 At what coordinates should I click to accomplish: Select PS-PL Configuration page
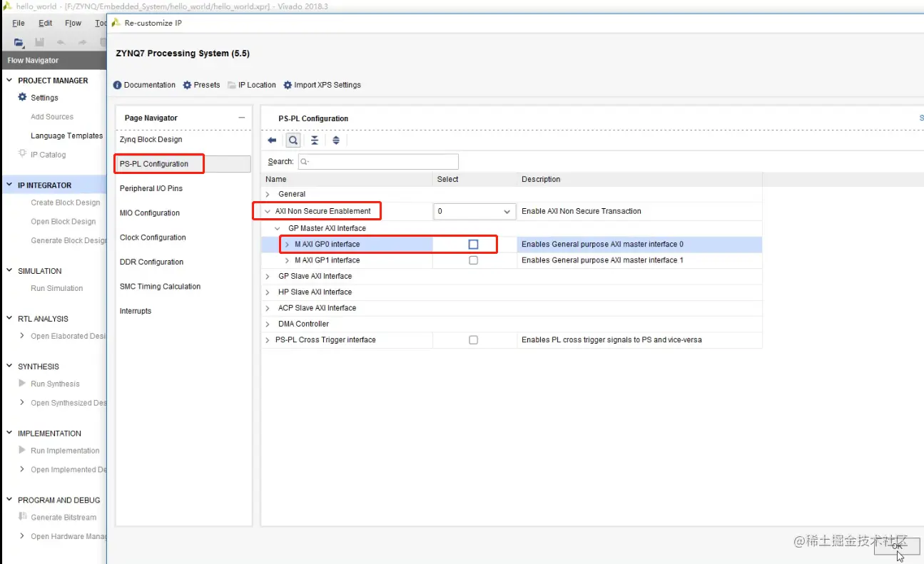pyautogui.click(x=183, y=164)
